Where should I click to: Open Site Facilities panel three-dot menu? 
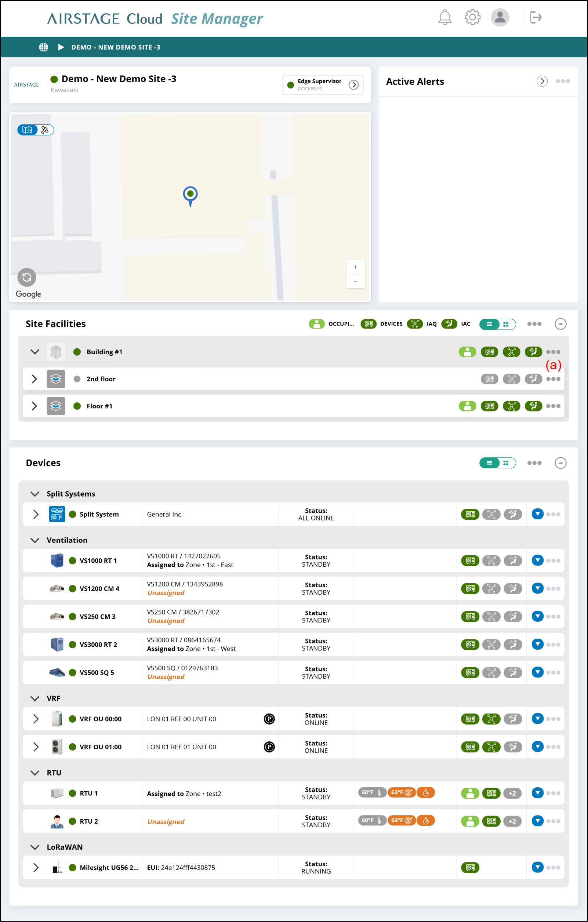click(x=534, y=324)
